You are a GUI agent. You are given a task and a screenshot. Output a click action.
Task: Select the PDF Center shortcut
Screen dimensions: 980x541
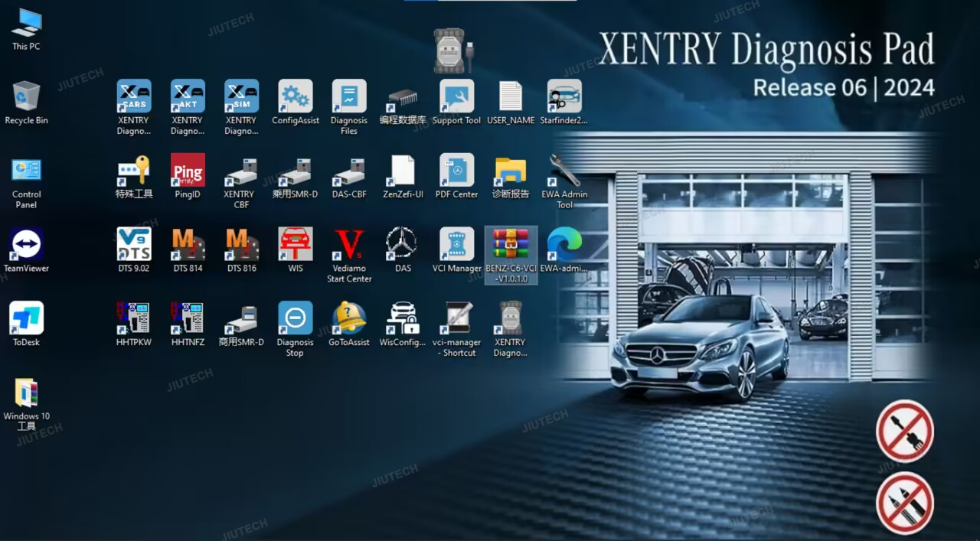pos(456,171)
